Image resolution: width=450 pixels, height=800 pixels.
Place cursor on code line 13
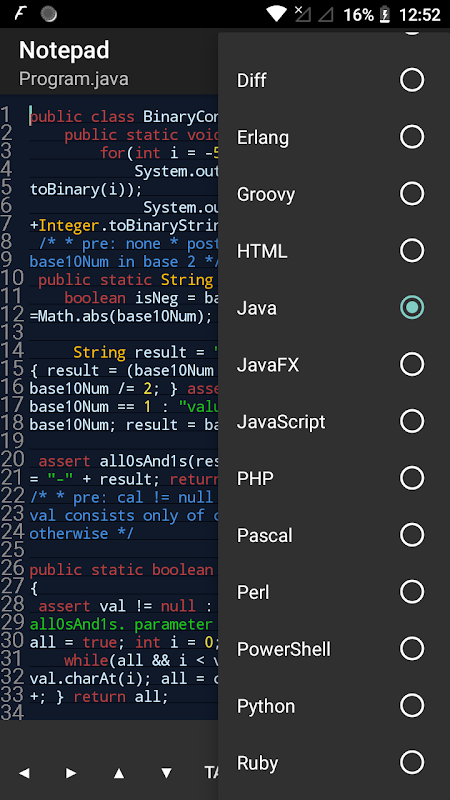123,334
